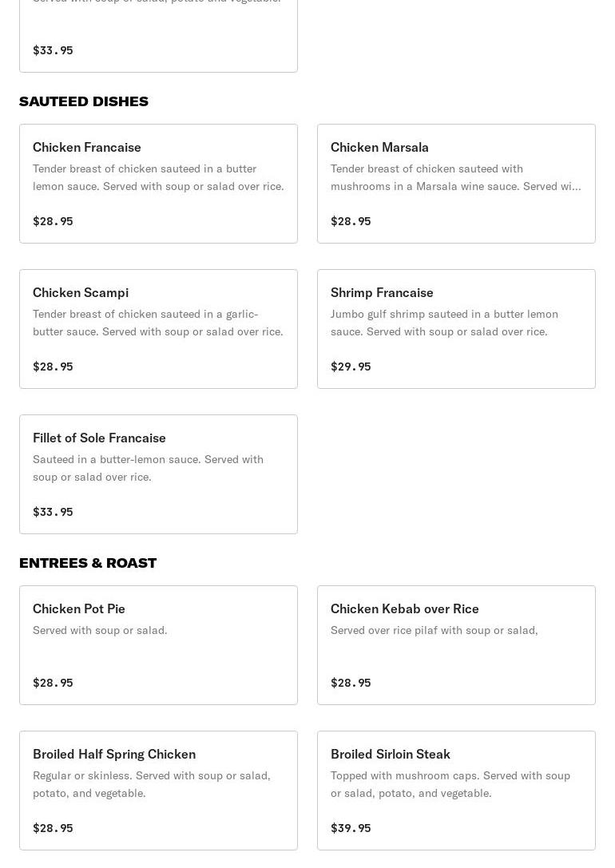Click the $39.95 sirloin steak price
Screen dimensions: 615x868
[x=351, y=828]
